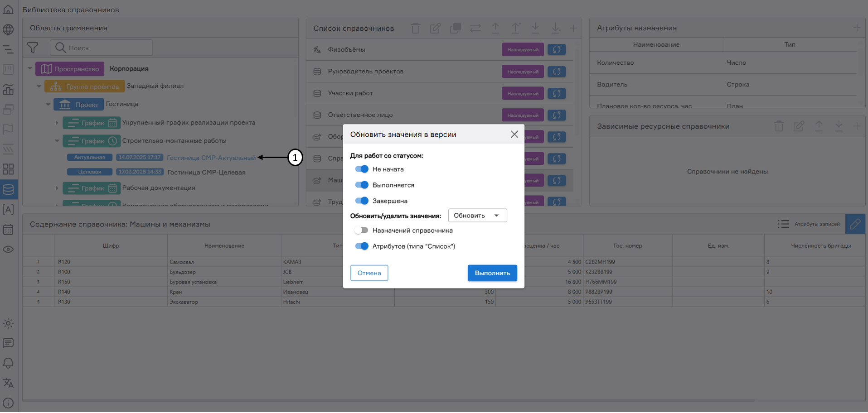
Task: Click the 'Выполнить' button
Action: [492, 273]
